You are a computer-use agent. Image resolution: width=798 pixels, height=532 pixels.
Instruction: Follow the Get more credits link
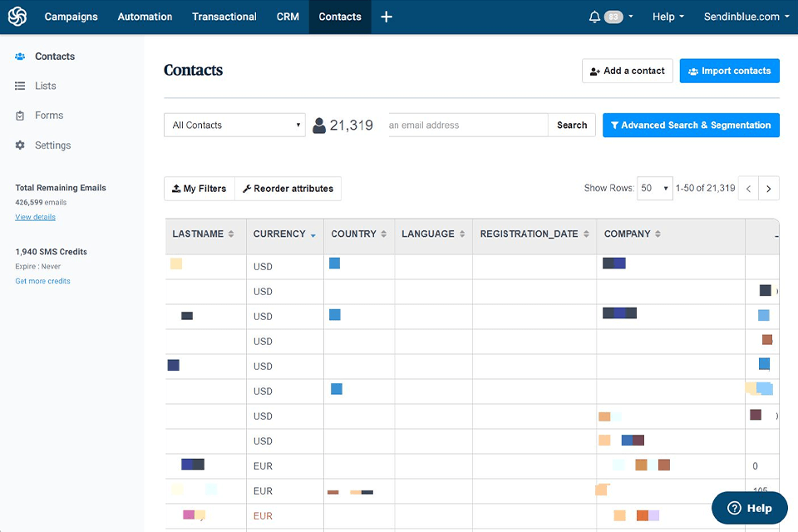click(x=42, y=281)
